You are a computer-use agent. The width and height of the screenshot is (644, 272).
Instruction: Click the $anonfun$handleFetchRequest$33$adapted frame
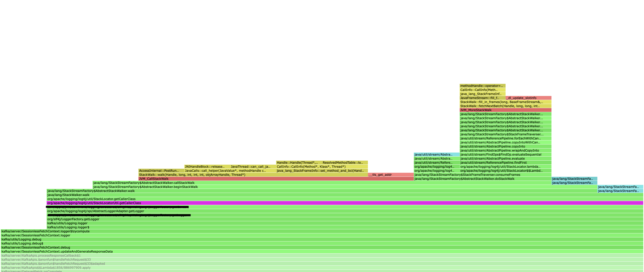click(322, 264)
